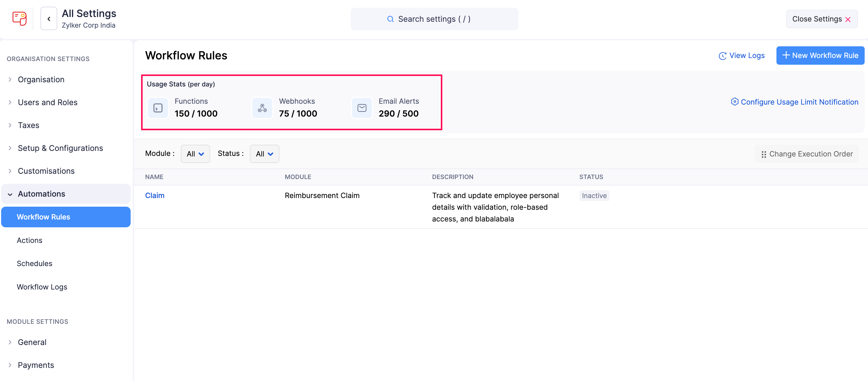Viewport: 868px width, 381px height.
Task: Click the 150 / 1000 Functions value
Action: pyautogui.click(x=196, y=114)
